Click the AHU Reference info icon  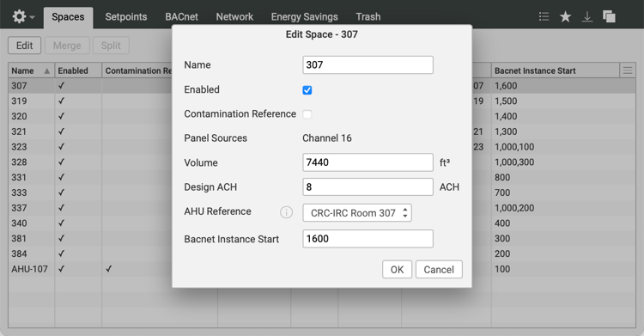286,212
